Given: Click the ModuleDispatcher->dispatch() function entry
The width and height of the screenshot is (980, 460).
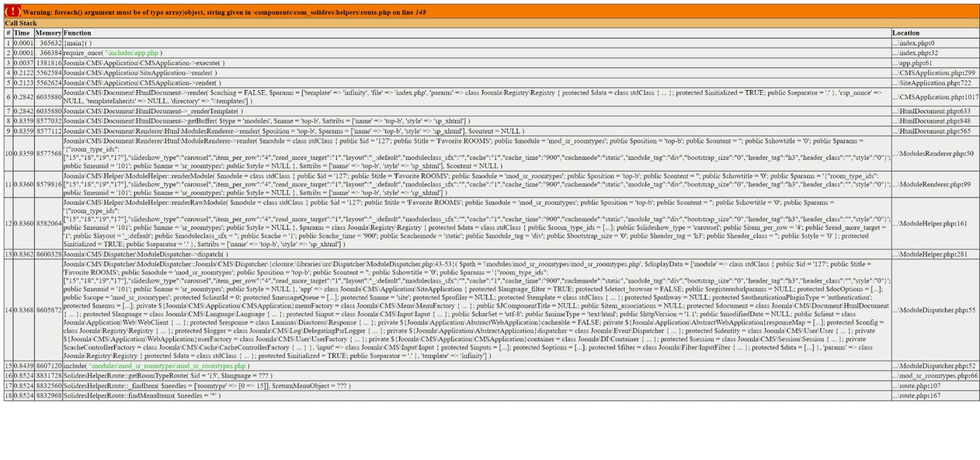Looking at the screenshot, I should (146, 254).
